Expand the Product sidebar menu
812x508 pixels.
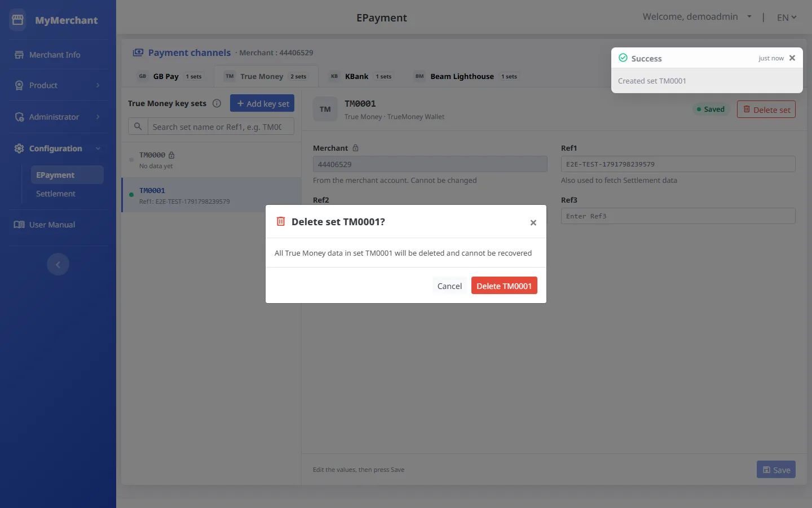click(x=58, y=85)
